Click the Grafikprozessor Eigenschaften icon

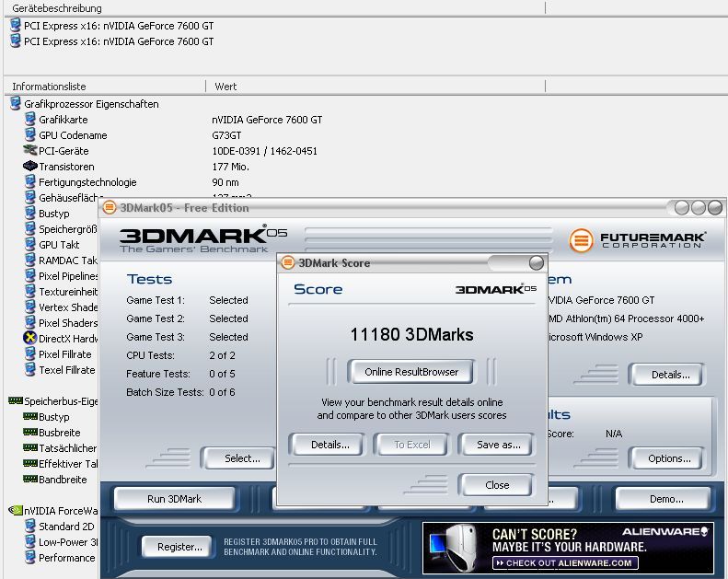click(x=16, y=103)
